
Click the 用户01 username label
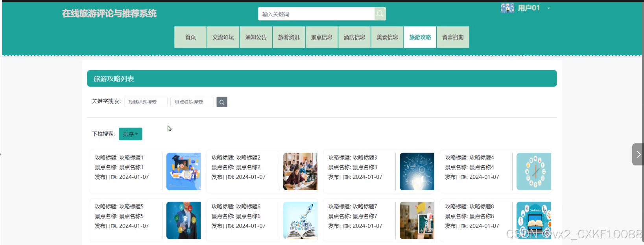click(x=529, y=8)
